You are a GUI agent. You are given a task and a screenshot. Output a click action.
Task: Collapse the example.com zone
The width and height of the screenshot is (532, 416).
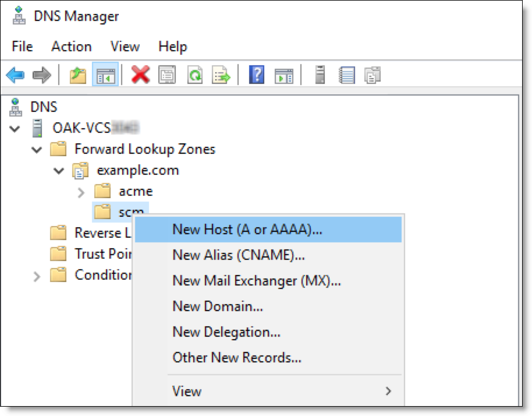59,171
